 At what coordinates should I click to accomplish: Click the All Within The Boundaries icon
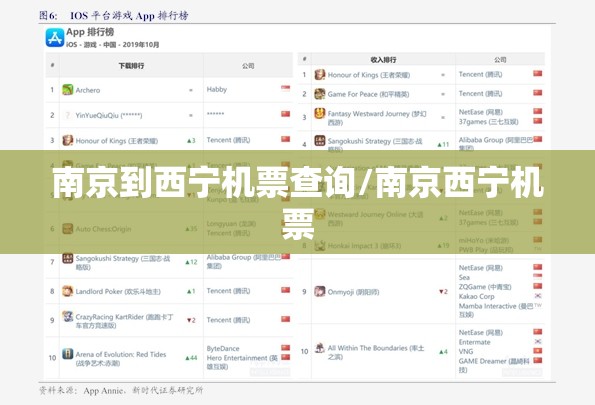coord(320,348)
